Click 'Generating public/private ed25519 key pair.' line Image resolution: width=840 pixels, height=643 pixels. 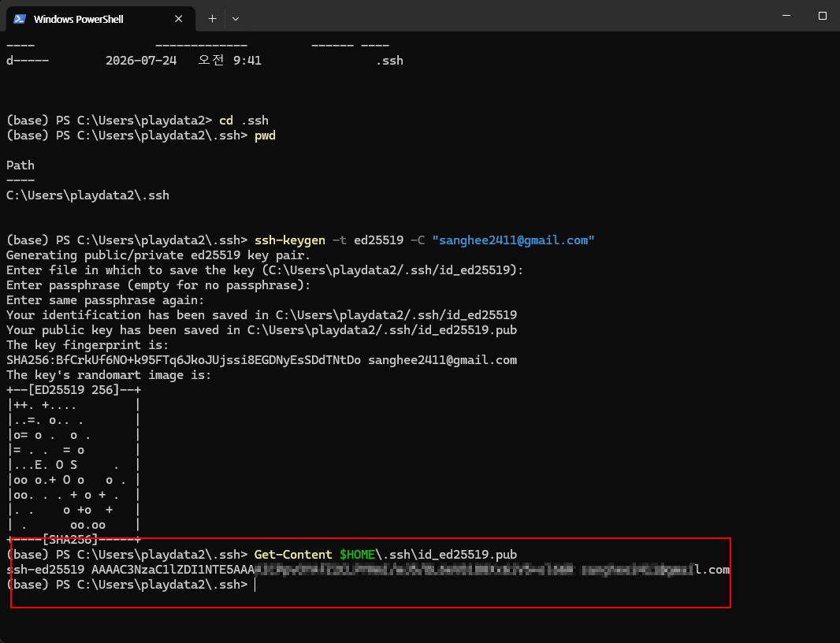coord(158,255)
